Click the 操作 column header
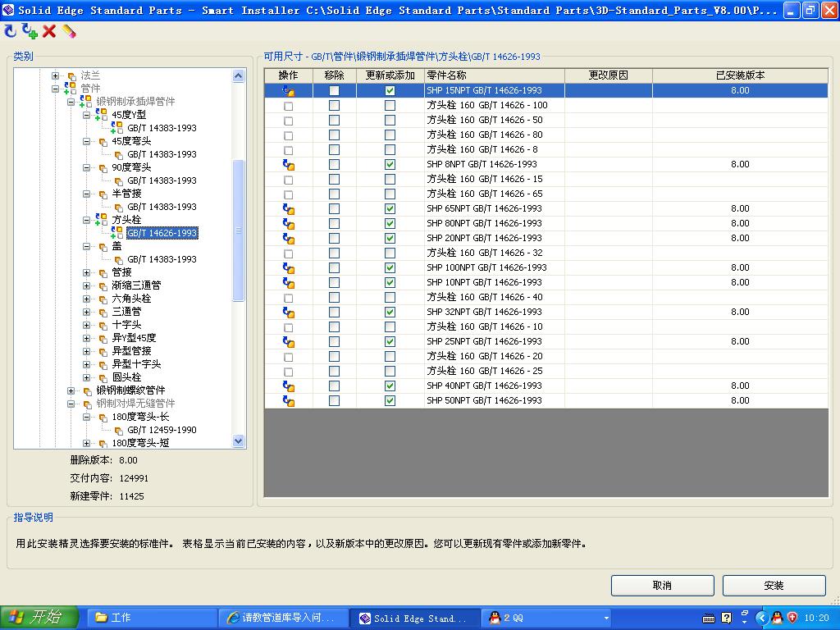The width and height of the screenshot is (840, 630). pyautogui.click(x=288, y=75)
